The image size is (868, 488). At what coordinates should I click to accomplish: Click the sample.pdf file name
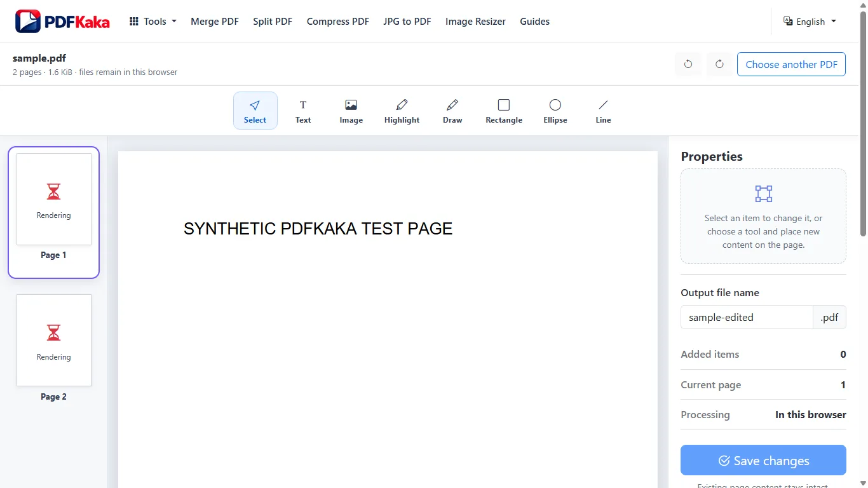pos(39,58)
